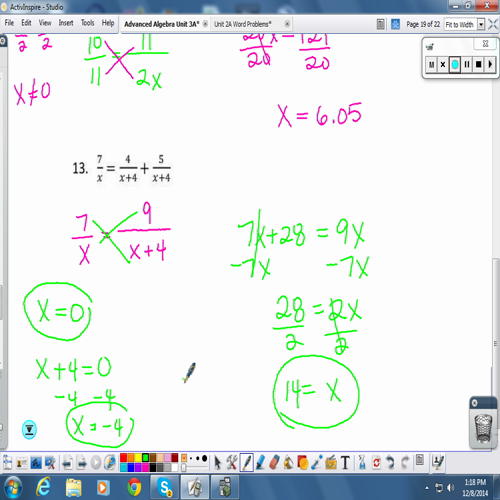
Task: Select the Pen tool
Action: tap(246, 463)
